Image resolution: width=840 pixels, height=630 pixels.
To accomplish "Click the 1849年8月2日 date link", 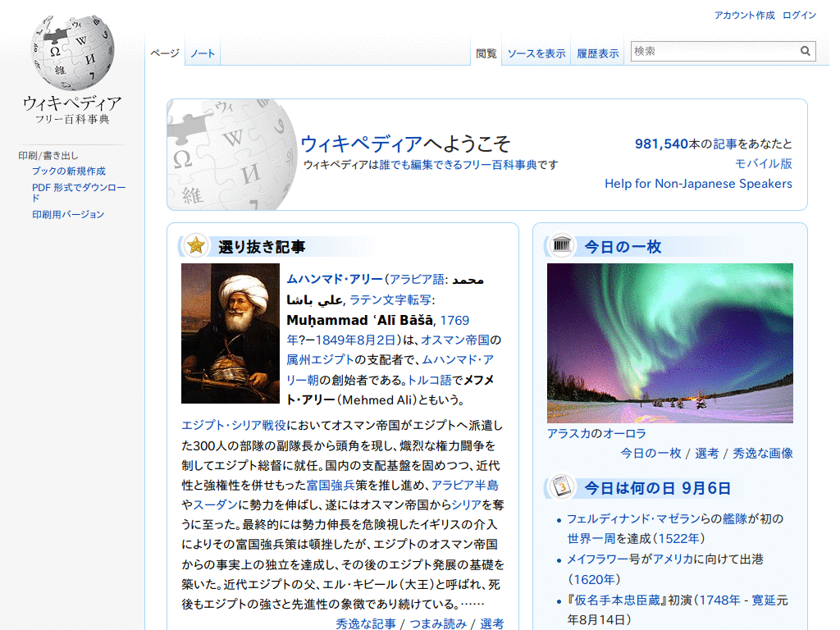I will 355,340.
